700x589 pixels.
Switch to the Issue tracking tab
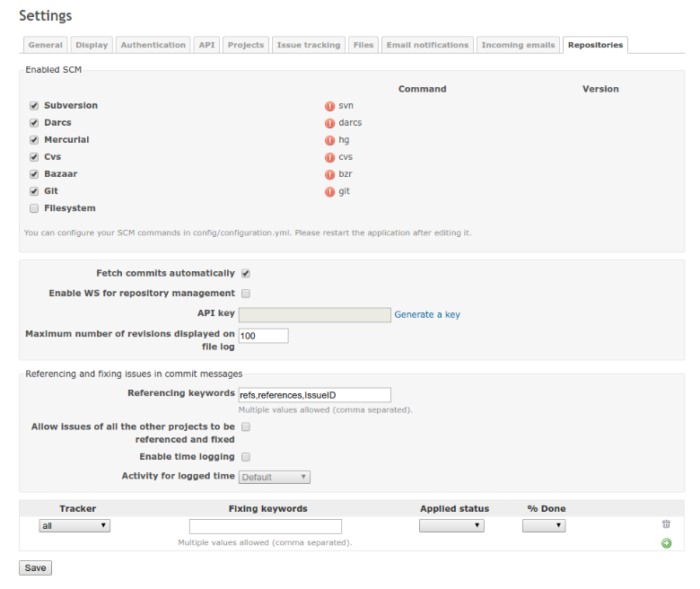pos(308,45)
